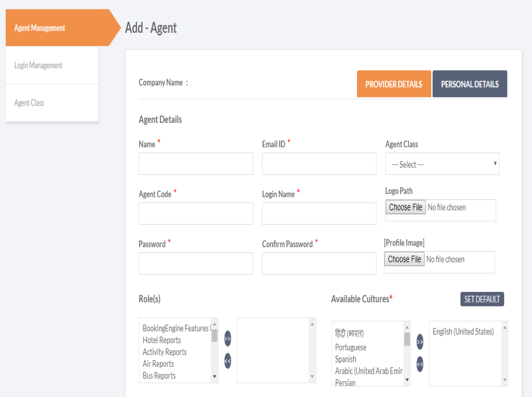Screen dimensions: 532x397
Task: Open Agent Class menu item
Action: pos(52,103)
